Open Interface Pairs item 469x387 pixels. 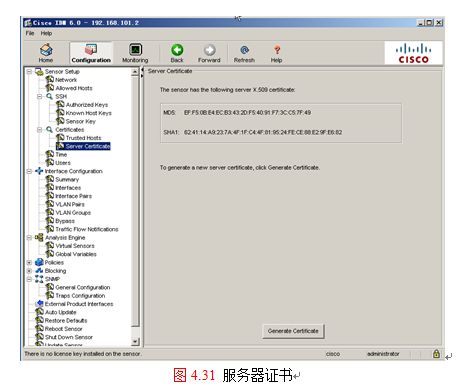coord(73,196)
